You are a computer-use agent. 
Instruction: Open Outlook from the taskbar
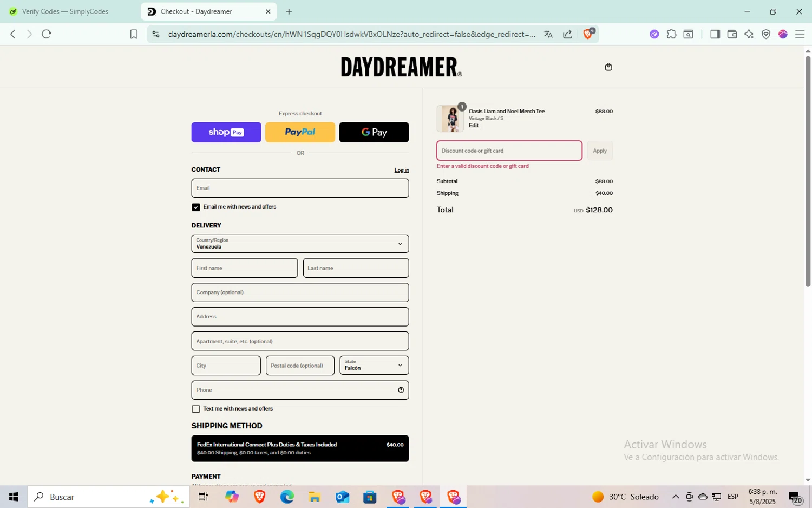[x=342, y=497]
